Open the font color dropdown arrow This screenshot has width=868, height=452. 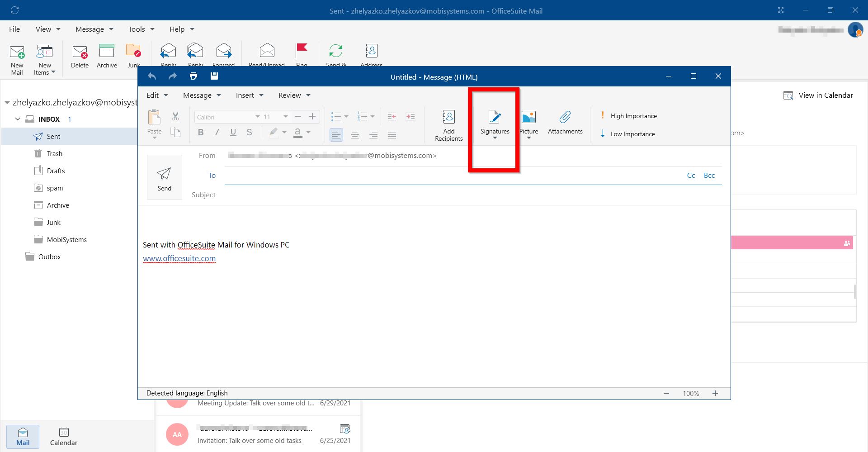click(x=308, y=132)
